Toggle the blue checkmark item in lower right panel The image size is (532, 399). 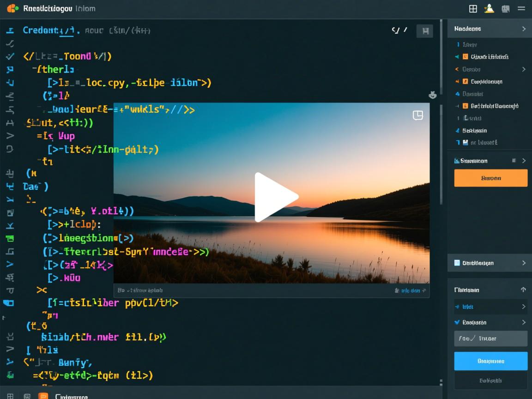pos(457,322)
